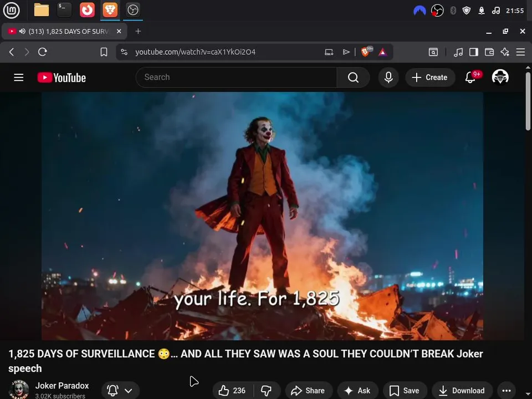Screen dimensions: 532x399
Task: Open the account avatar menu
Action: tap(500, 77)
